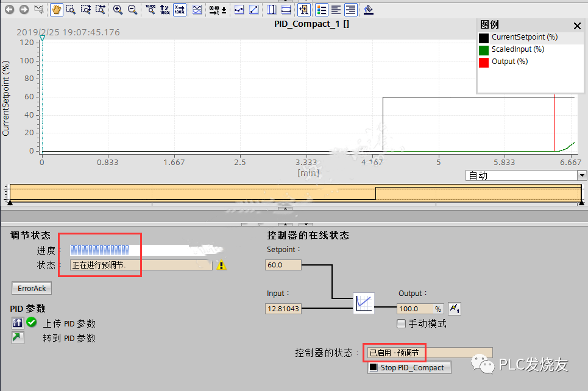
Task: Click the timestamp 2019/2/25 19:07:45.176
Action: click(68, 32)
